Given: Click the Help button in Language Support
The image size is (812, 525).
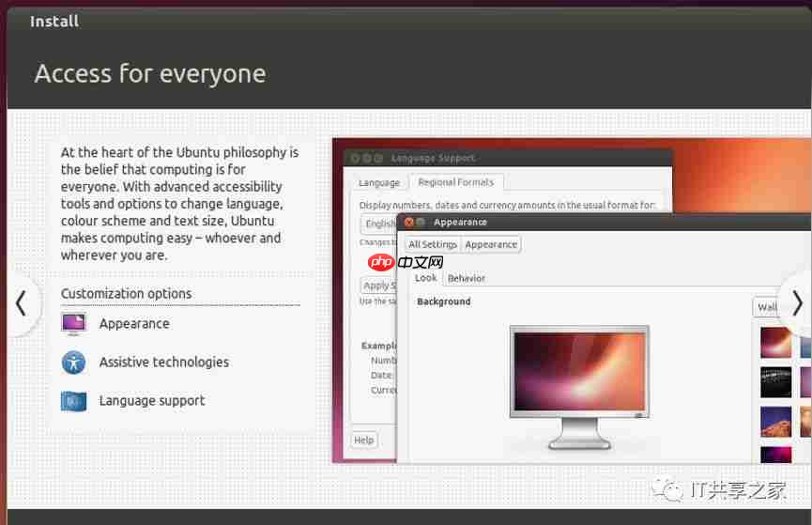Looking at the screenshot, I should 364,440.
